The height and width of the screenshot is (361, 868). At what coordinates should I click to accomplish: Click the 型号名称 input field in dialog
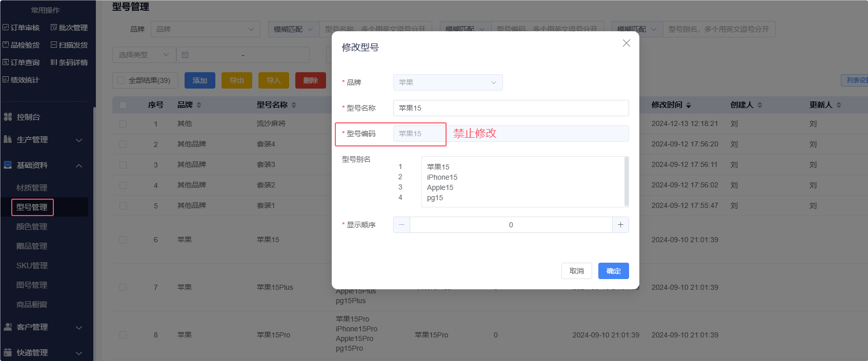(511, 108)
